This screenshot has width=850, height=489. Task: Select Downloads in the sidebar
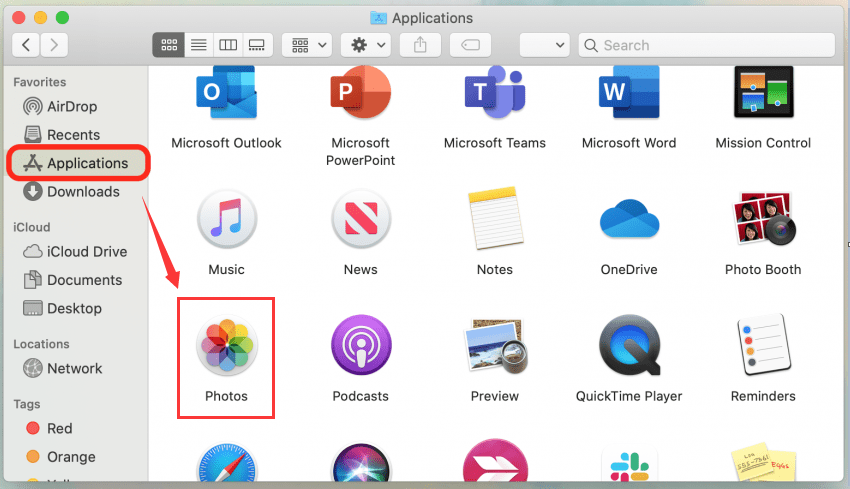(82, 192)
